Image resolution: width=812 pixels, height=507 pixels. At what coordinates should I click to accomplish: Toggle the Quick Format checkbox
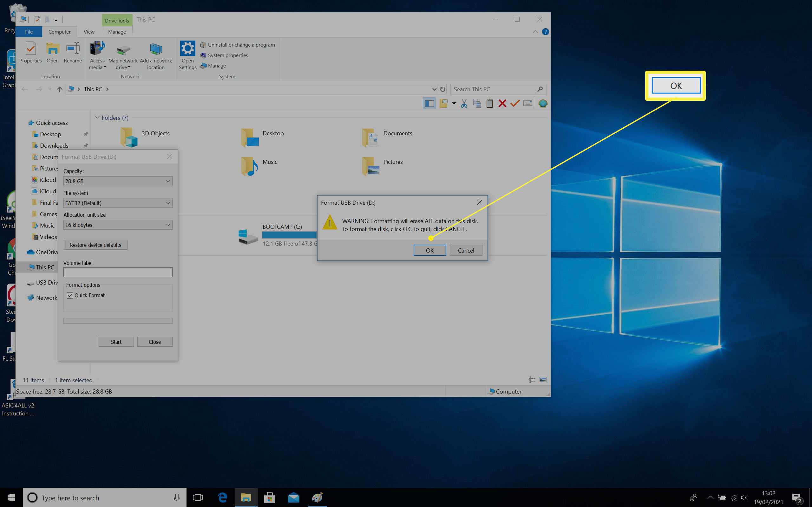[69, 295]
